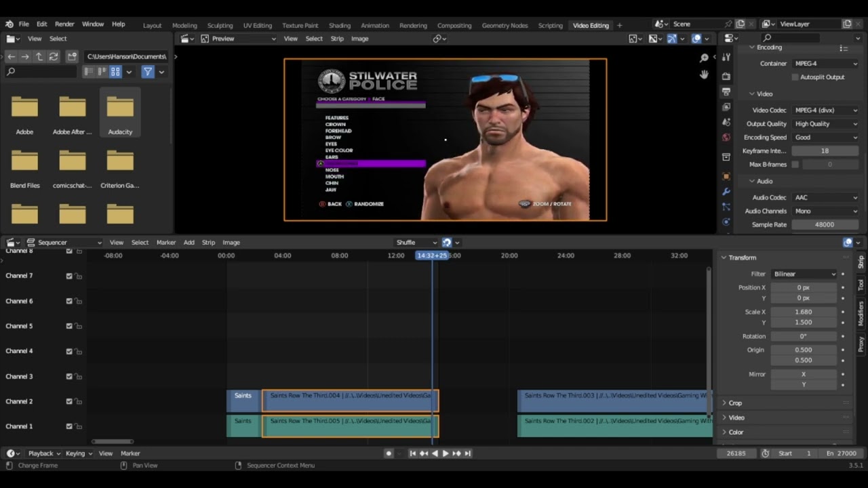Open the File menu
868x488 pixels.
pos(24,24)
